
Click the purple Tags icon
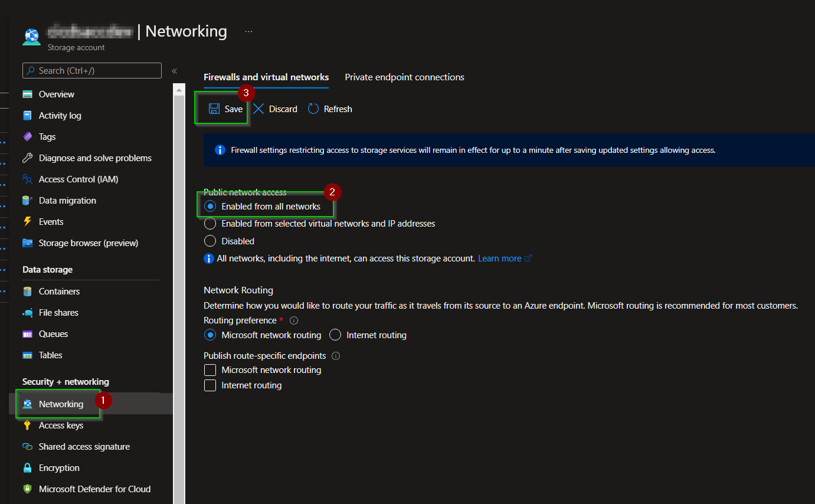(x=27, y=137)
